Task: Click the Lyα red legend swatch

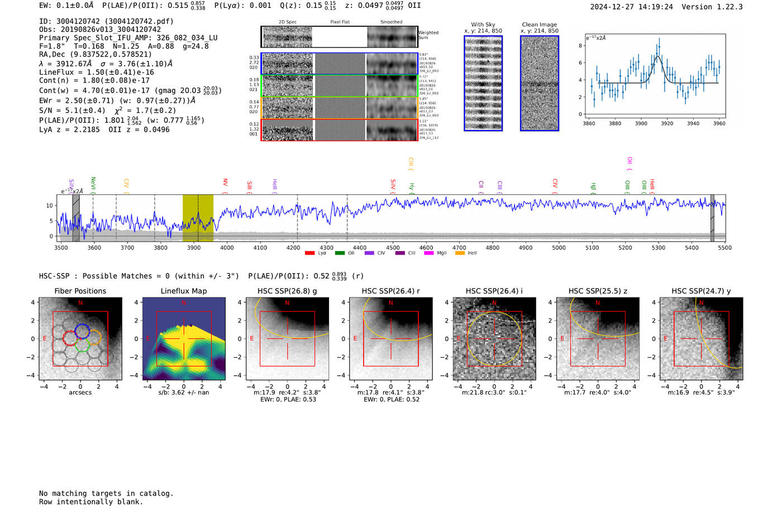Action: (x=309, y=253)
